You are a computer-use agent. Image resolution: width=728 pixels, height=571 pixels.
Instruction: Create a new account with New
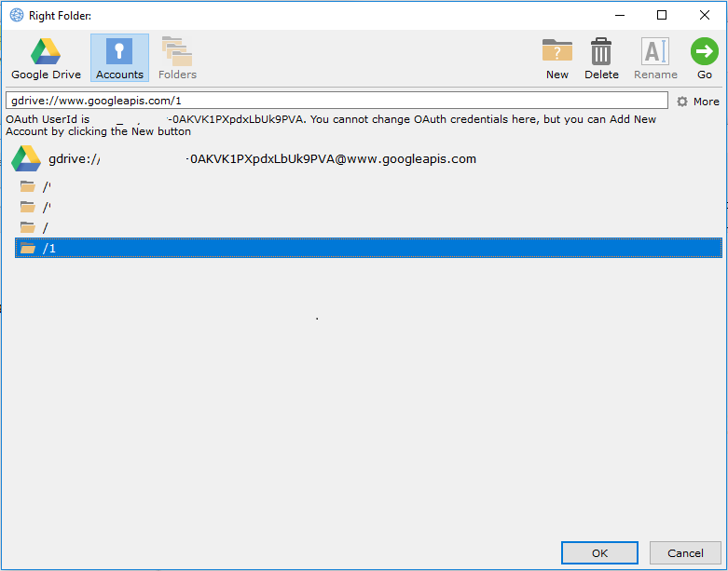tap(557, 58)
